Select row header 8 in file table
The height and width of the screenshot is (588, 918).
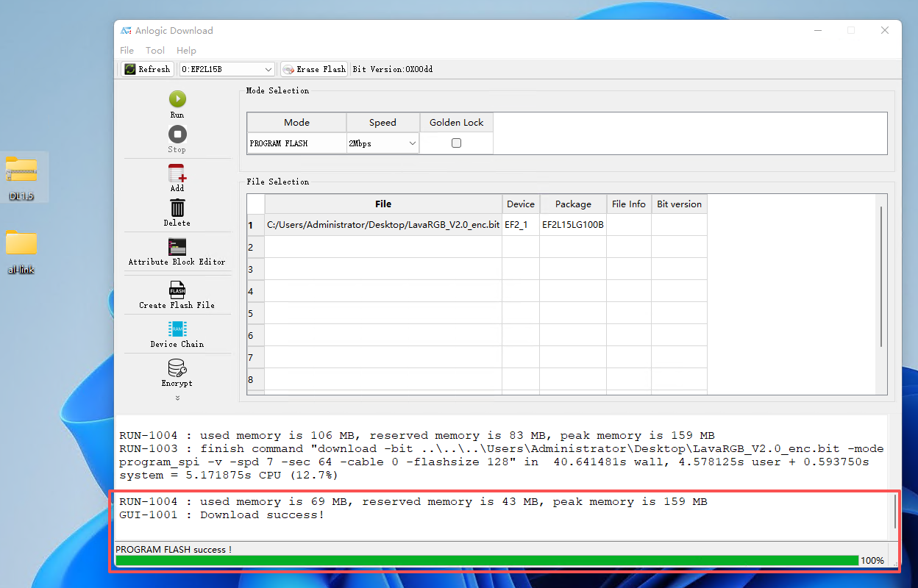coord(255,379)
